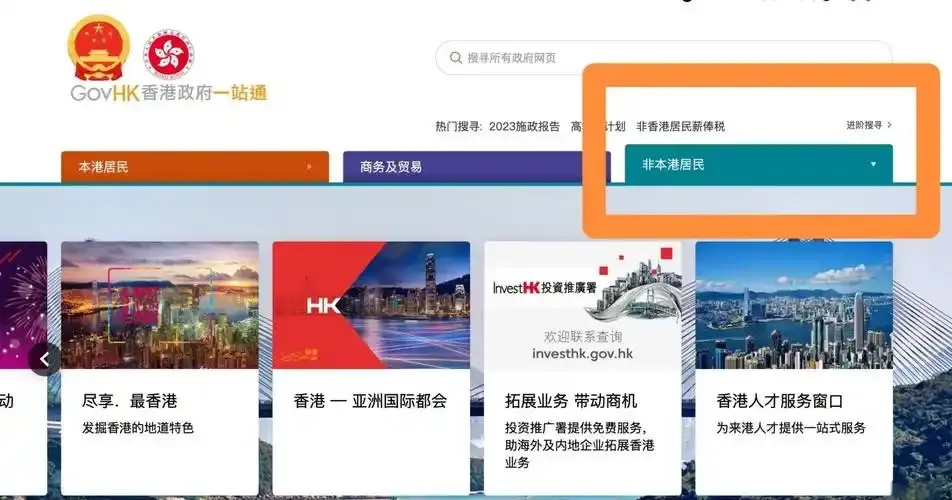Open the 本港居民 tab
The image size is (952, 500).
(195, 166)
